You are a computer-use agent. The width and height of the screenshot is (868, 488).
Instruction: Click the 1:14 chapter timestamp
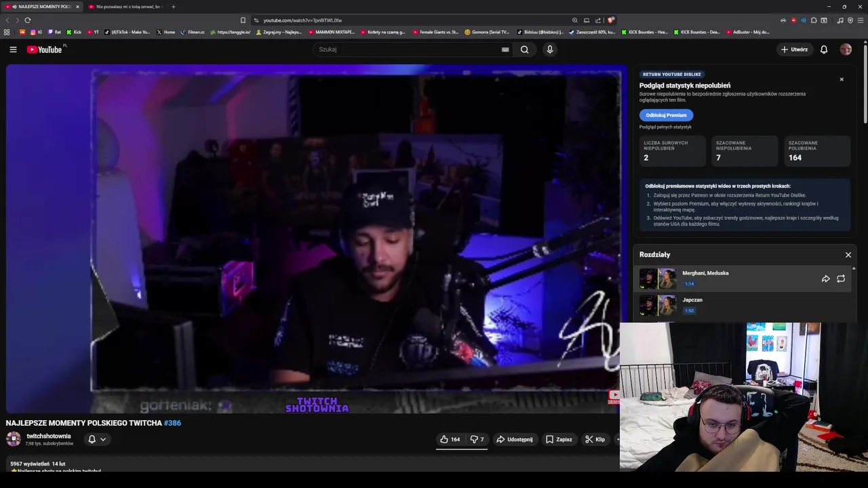[x=689, y=284]
